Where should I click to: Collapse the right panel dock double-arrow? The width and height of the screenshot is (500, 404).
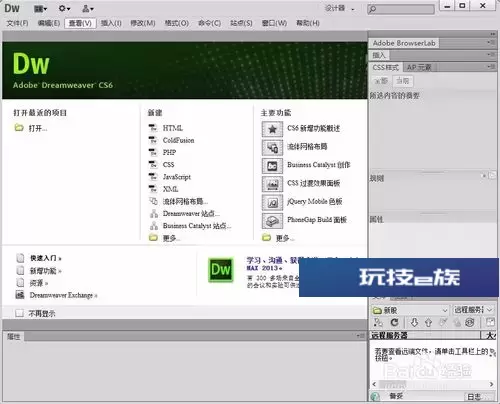[493, 34]
